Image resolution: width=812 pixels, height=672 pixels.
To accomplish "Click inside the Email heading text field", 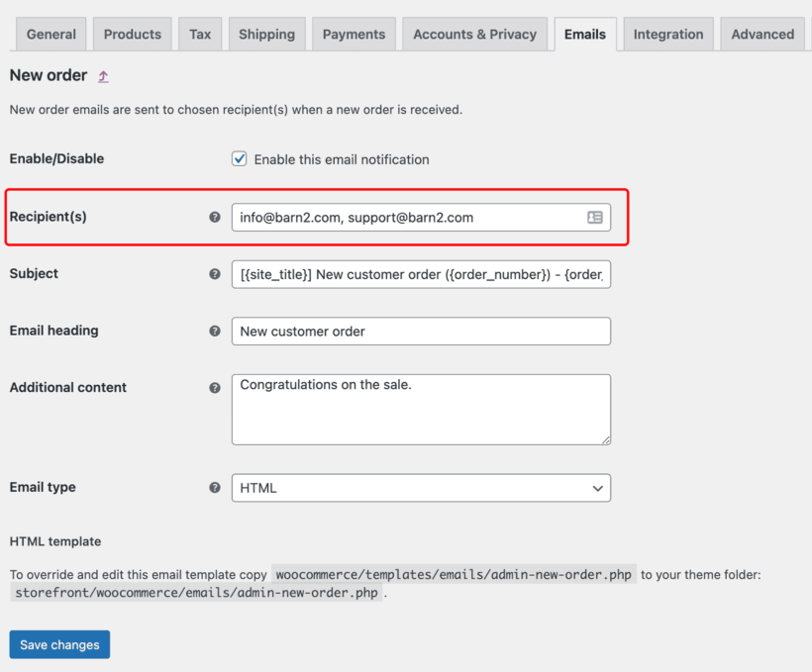I will pos(421,332).
